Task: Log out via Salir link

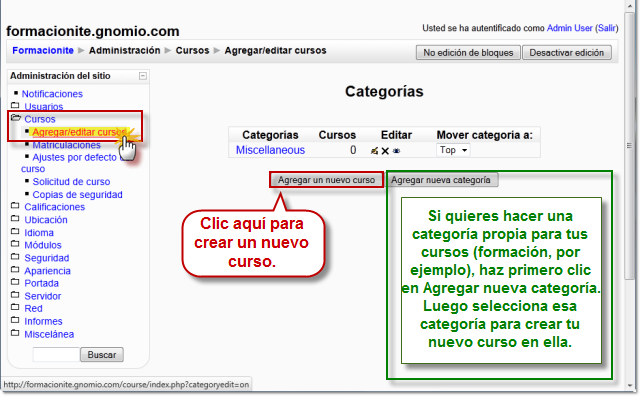Action: click(x=607, y=28)
